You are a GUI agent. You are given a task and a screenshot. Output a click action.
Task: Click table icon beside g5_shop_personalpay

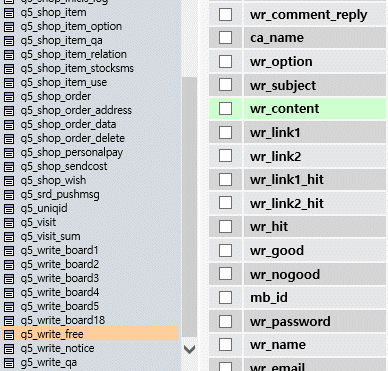[x=9, y=153]
